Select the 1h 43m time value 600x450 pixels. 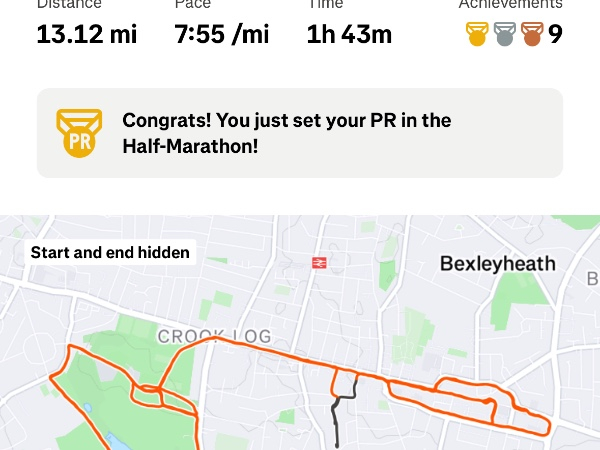(349, 35)
